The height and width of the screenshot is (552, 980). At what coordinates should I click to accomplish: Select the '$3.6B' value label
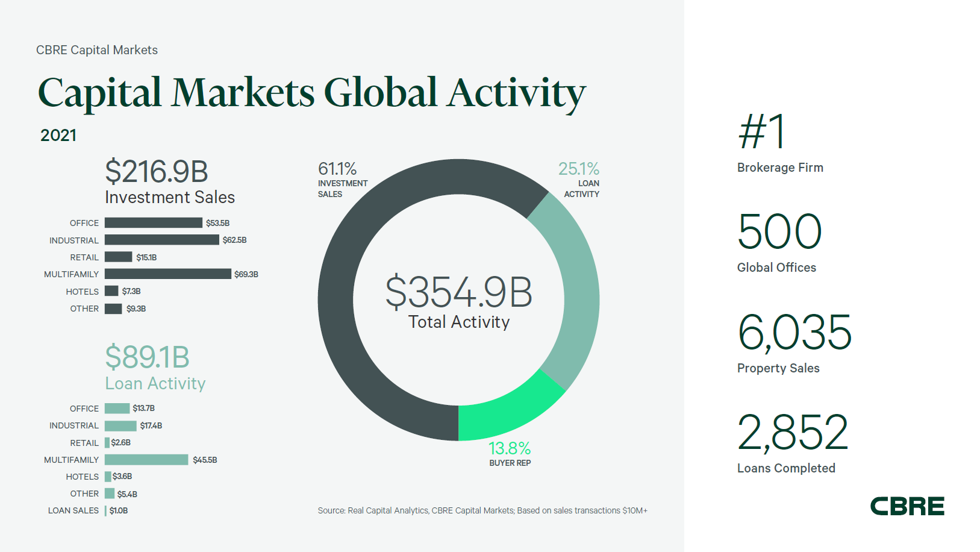point(122,476)
